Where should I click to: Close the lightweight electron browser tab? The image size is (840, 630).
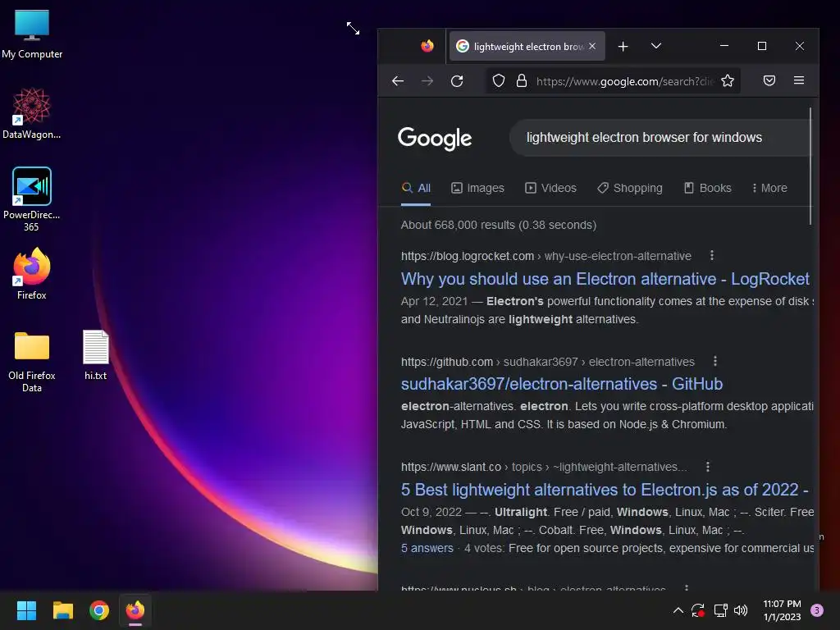tap(592, 46)
